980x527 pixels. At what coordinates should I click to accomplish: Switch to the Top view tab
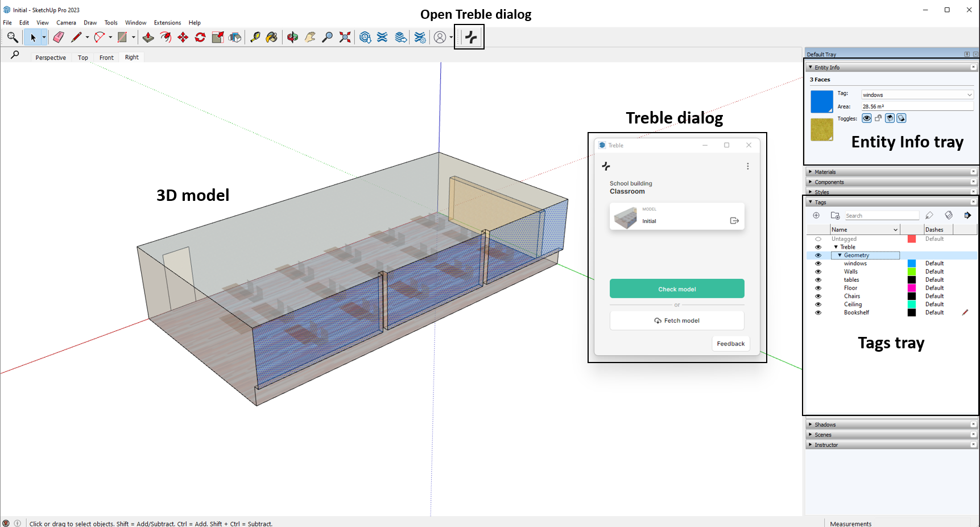[x=83, y=57]
